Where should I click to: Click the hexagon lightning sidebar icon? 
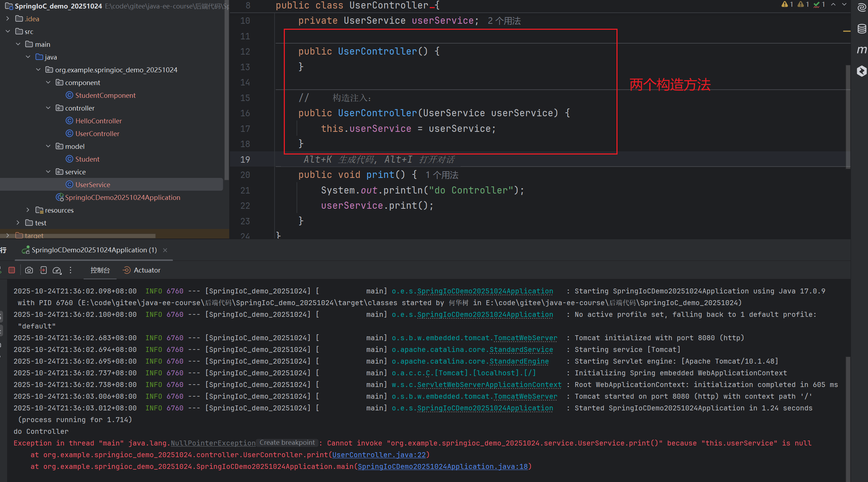(x=862, y=71)
